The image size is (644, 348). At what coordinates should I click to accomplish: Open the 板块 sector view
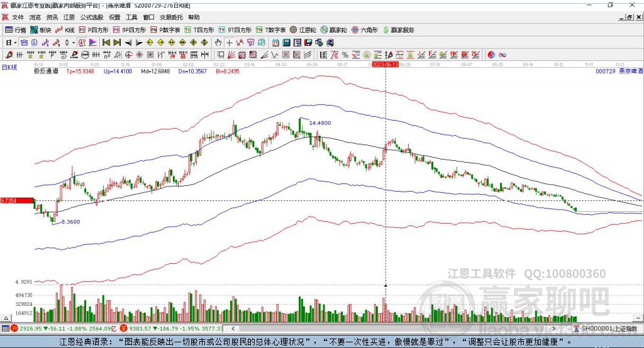pyautogui.click(x=41, y=30)
